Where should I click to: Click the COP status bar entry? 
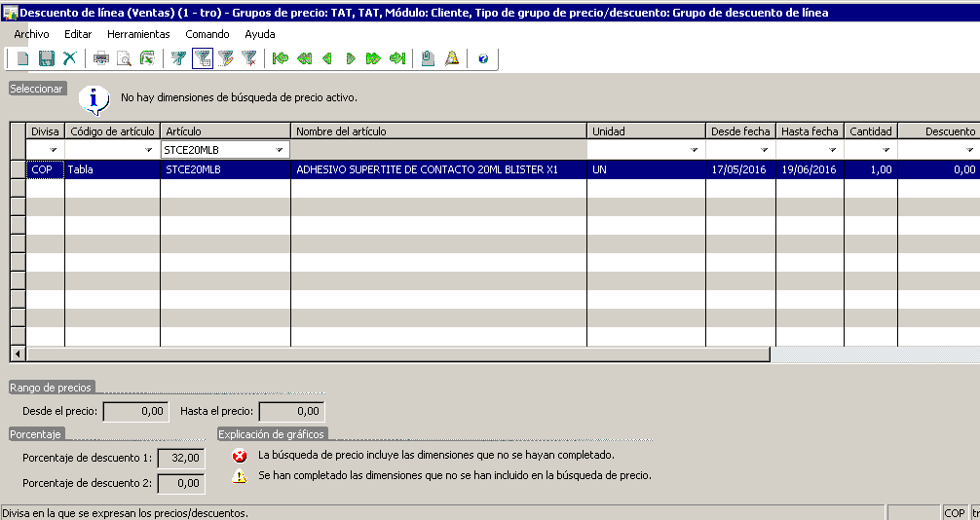click(955, 513)
